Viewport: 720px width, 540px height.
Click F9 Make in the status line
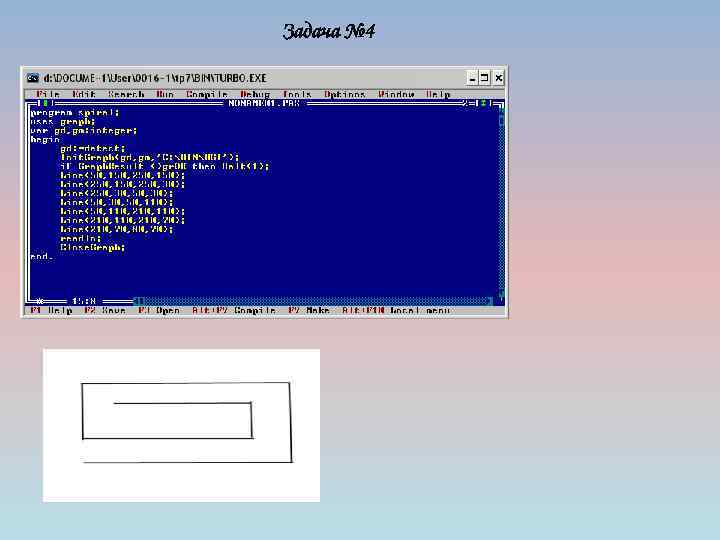tap(309, 310)
